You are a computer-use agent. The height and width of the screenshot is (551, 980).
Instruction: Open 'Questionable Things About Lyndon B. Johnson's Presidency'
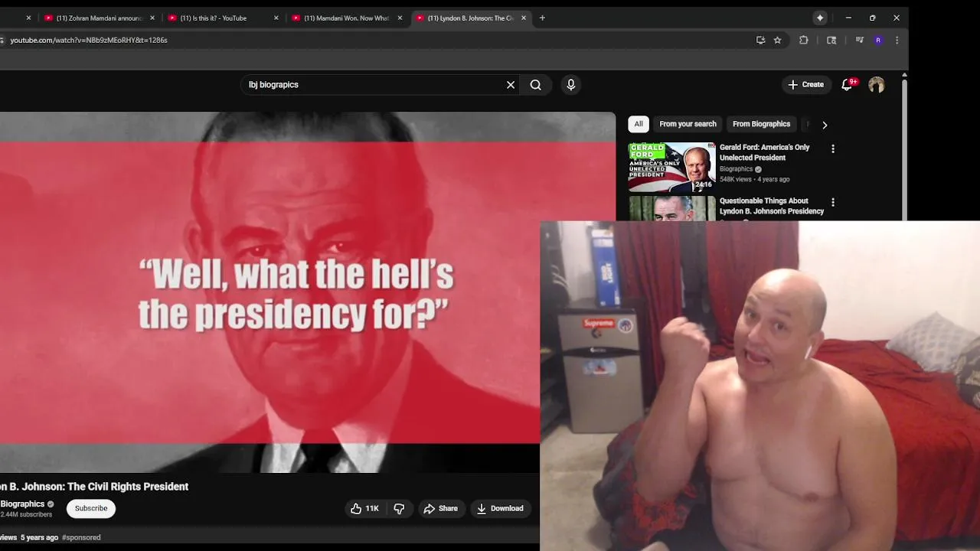pos(772,206)
